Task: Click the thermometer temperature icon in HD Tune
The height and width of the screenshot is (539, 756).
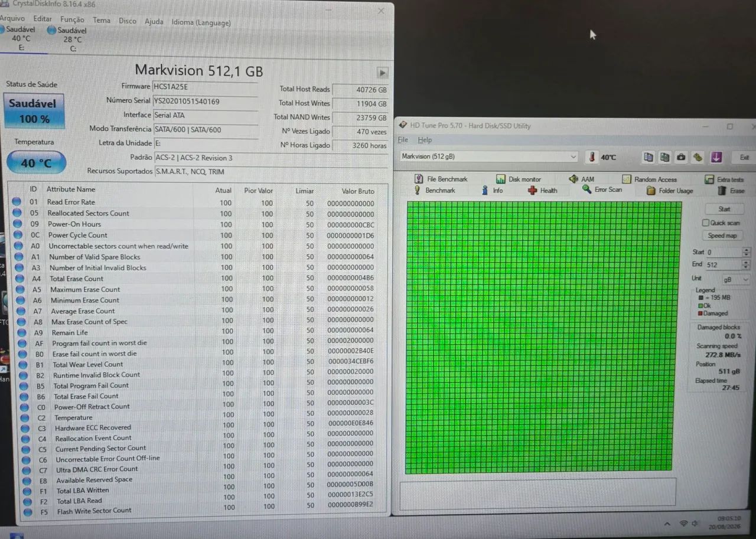Action: coord(592,157)
